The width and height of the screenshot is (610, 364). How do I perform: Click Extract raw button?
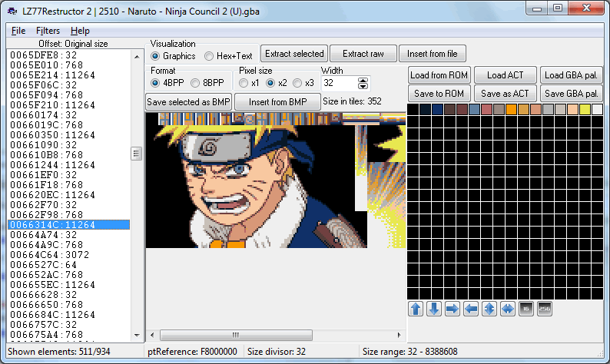tap(363, 54)
